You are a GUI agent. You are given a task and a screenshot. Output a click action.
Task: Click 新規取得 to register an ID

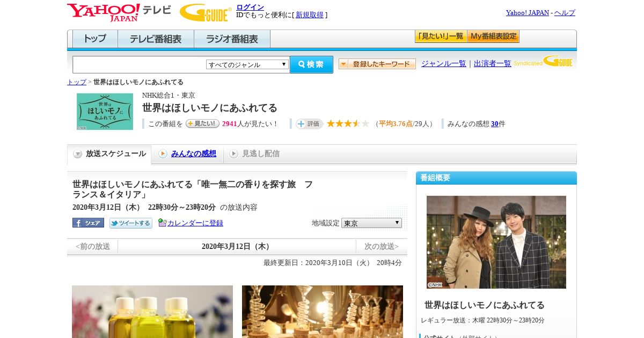pos(310,15)
